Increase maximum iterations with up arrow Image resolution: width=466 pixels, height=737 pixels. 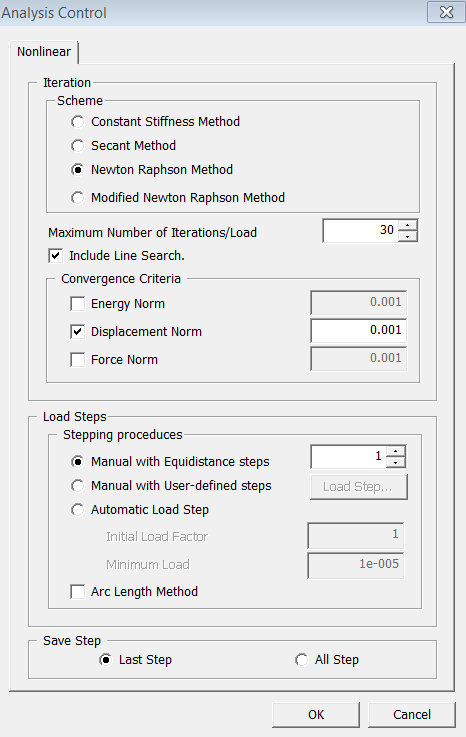point(408,226)
